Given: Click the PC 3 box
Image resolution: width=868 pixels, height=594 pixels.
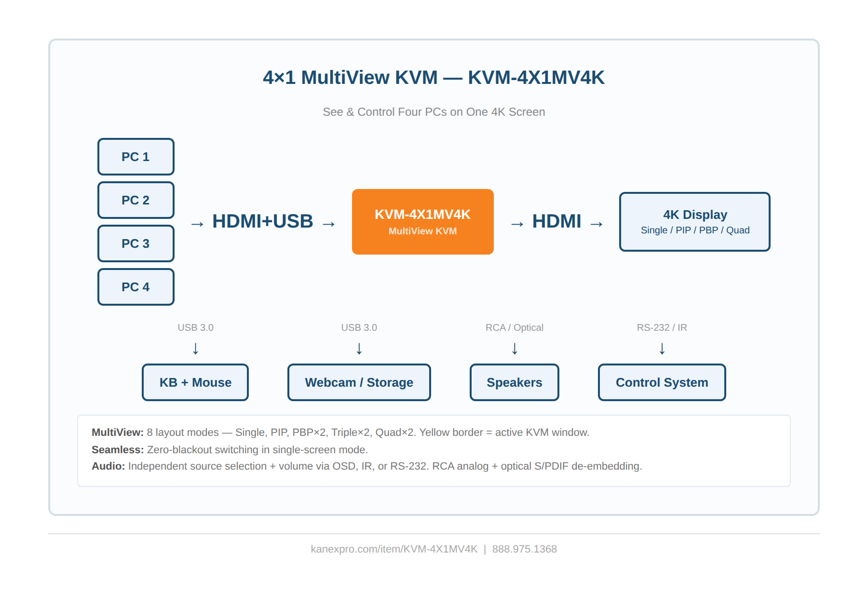Looking at the screenshot, I should (136, 243).
